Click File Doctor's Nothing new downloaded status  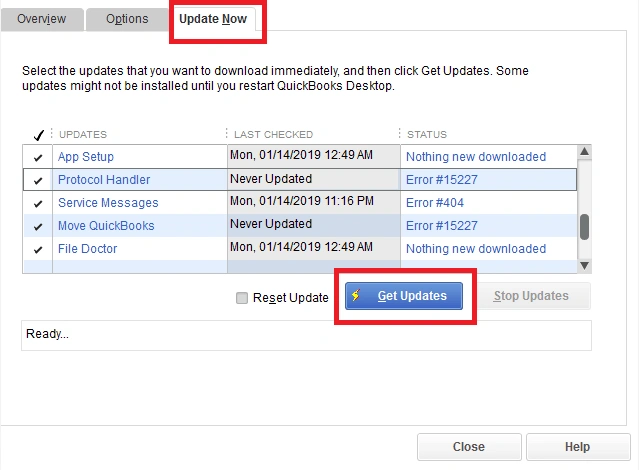coord(476,249)
